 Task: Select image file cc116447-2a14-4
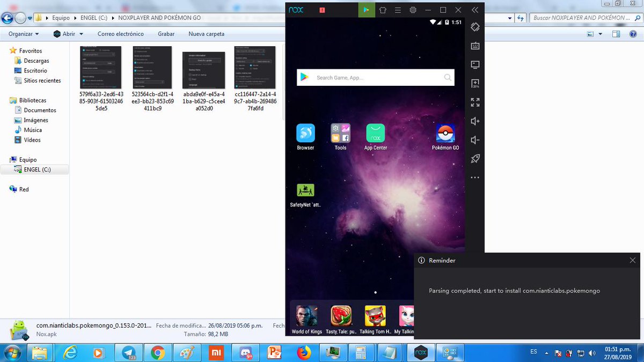(255, 78)
